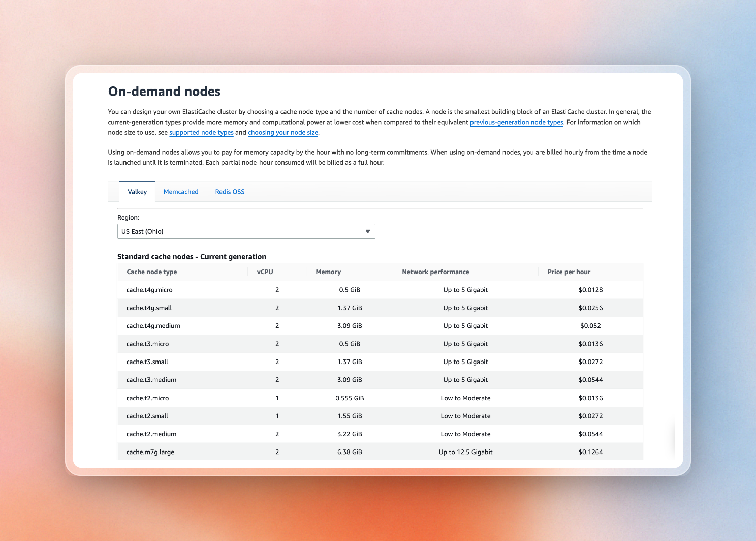Click Low to Moderate in the cache.t2.micro row
756x541 pixels.
465,398
